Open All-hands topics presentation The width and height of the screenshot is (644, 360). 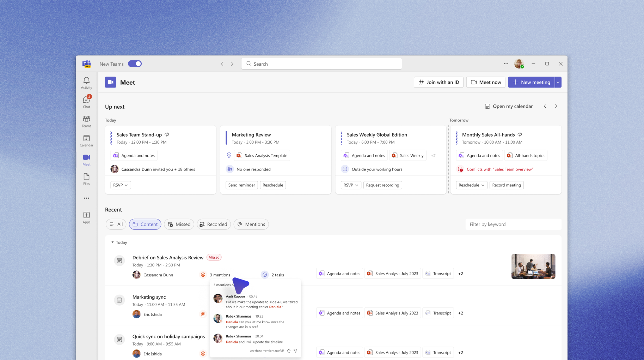[526, 156]
